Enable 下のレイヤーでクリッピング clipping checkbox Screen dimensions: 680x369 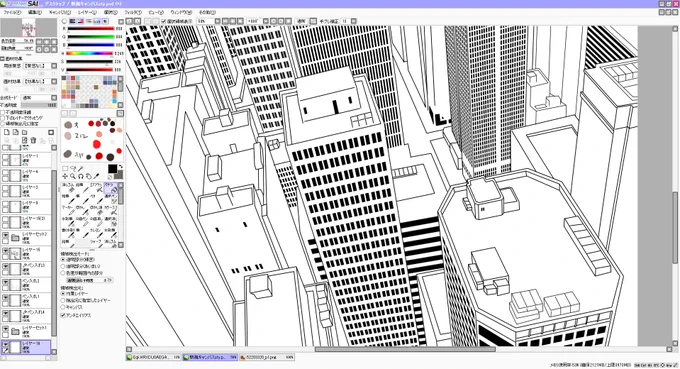[3, 118]
